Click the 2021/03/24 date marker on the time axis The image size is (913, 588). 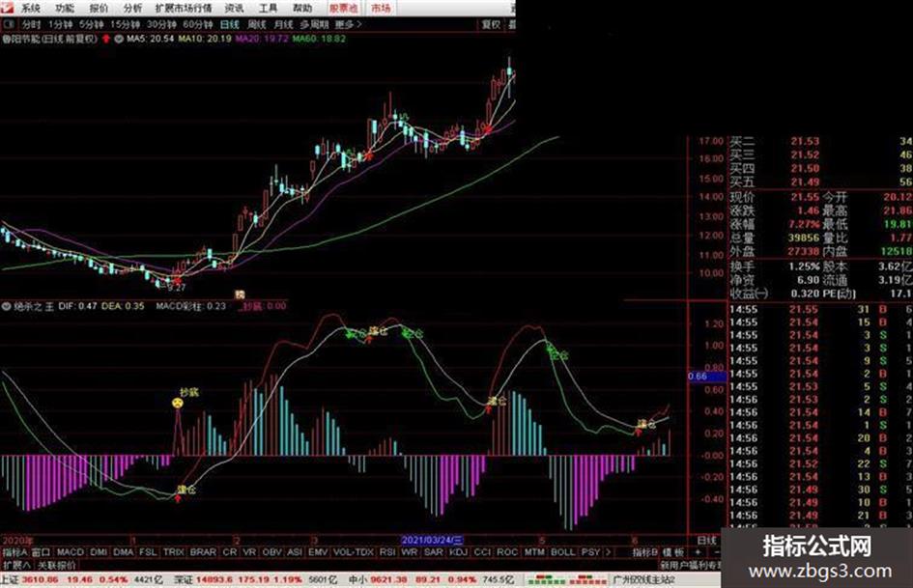click(432, 541)
